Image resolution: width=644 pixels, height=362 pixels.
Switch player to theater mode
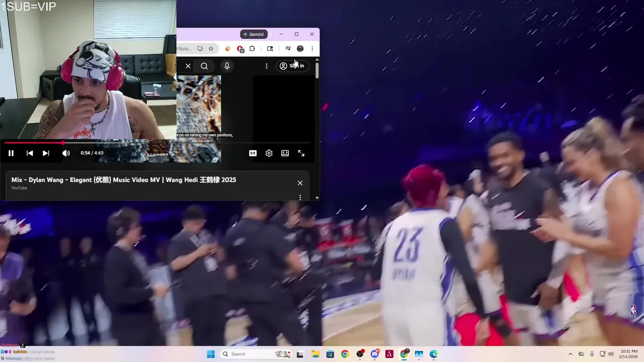[x=285, y=153]
